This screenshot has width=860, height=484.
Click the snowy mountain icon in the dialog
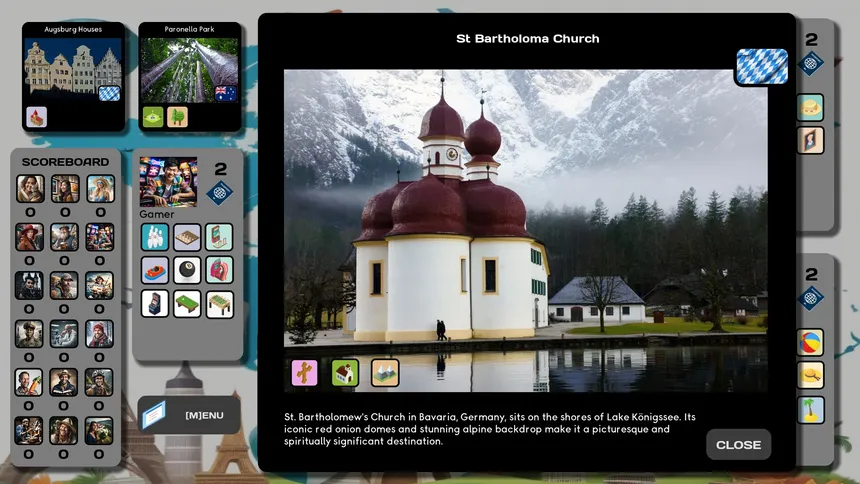[x=385, y=373]
